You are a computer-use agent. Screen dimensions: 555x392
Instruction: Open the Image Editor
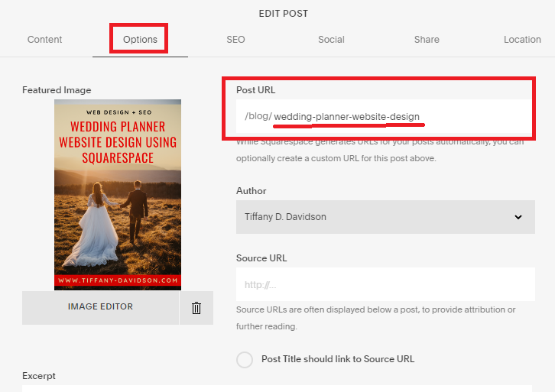click(x=100, y=308)
